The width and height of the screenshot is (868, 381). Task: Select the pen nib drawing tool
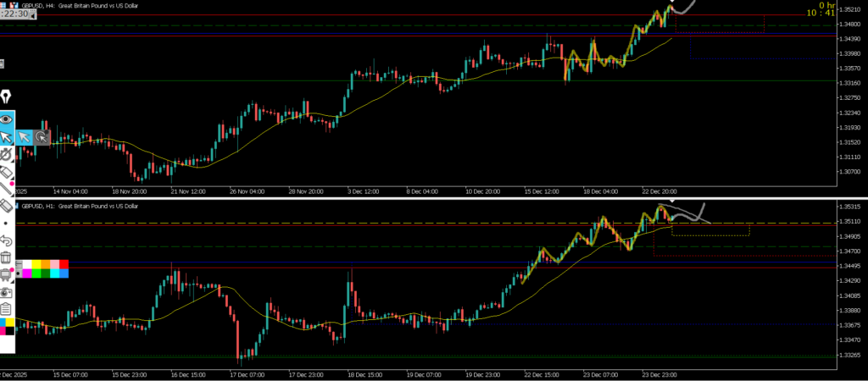6,96
